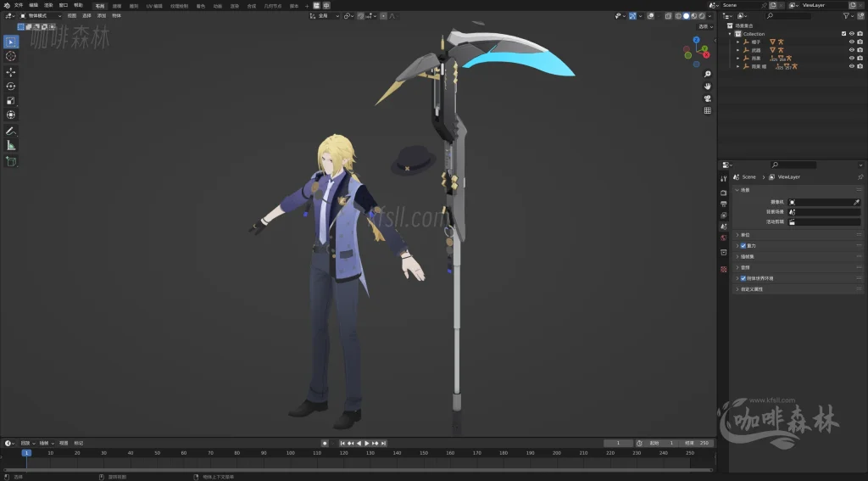Image resolution: width=868 pixels, height=481 pixels.
Task: Click the current frame number field
Action: [618, 444]
